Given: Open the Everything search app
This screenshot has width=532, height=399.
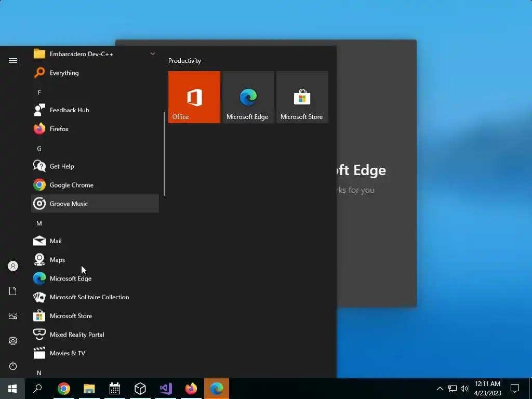Looking at the screenshot, I should 95,73.
